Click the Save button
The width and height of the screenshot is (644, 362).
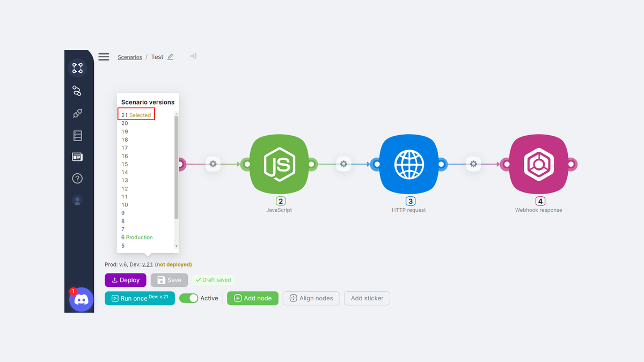click(170, 280)
